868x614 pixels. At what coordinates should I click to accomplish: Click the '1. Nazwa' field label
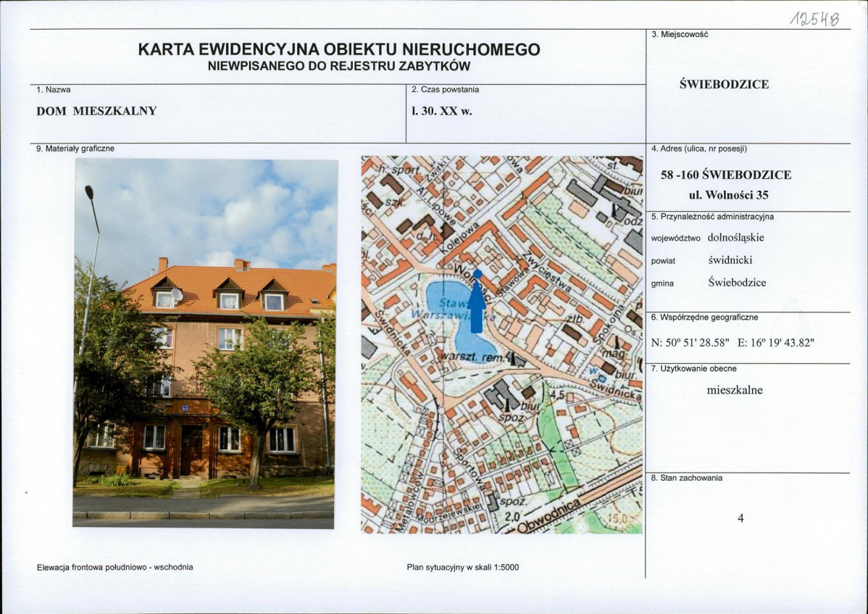53,90
